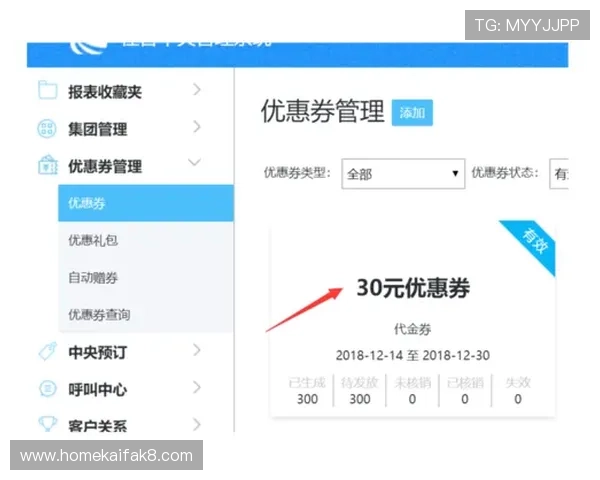Click the 客户关系 trophy icon
600x480 pixels.
tap(47, 423)
